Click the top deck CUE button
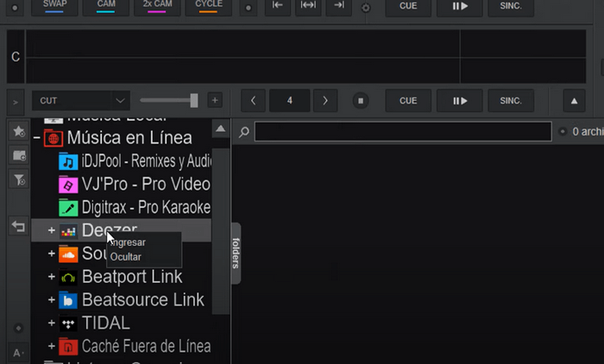This screenshot has width=604, height=364. pos(408,7)
